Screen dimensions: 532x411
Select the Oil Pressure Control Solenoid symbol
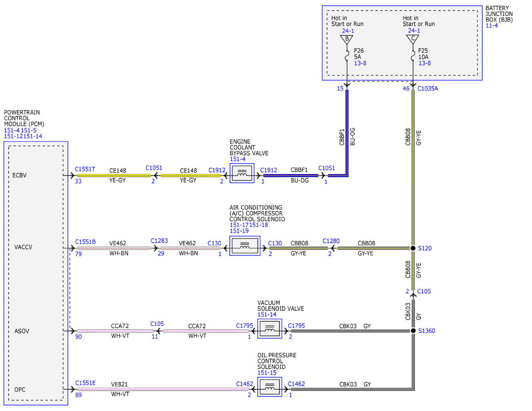(270, 387)
